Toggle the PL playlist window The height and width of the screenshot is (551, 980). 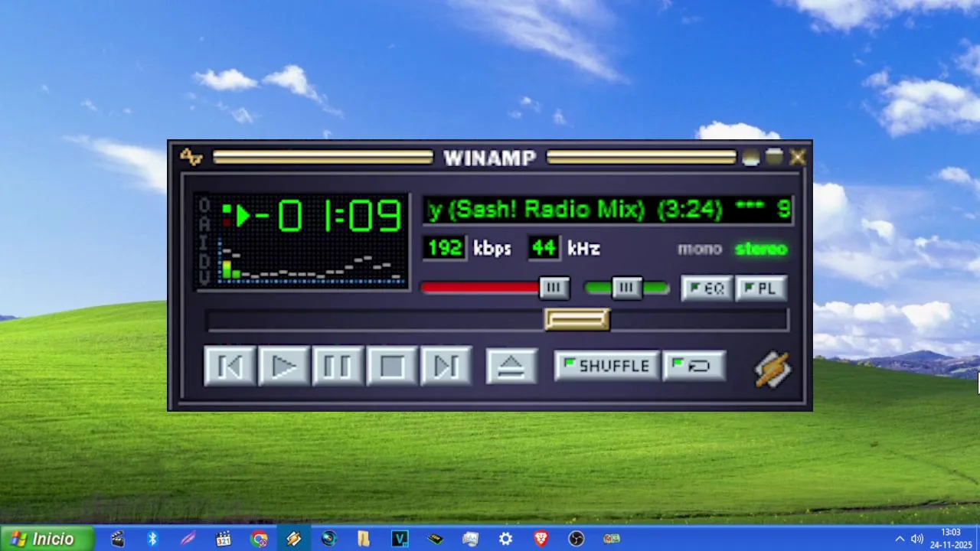point(761,289)
